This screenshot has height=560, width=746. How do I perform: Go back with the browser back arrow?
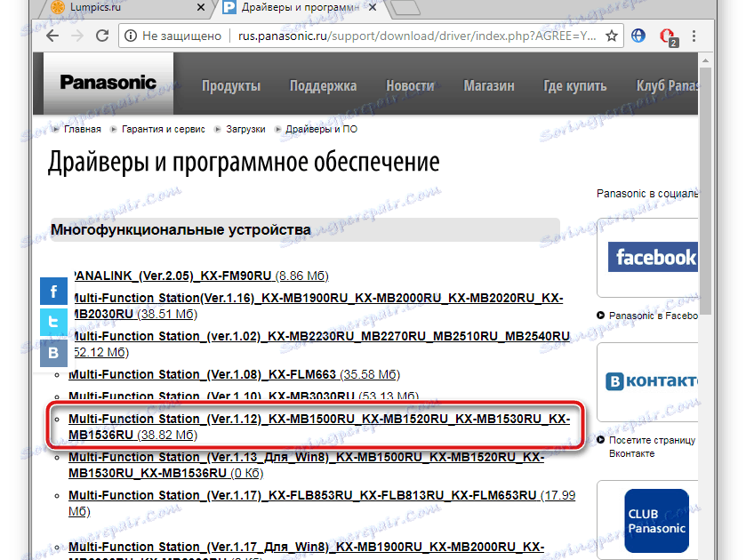coord(52,36)
